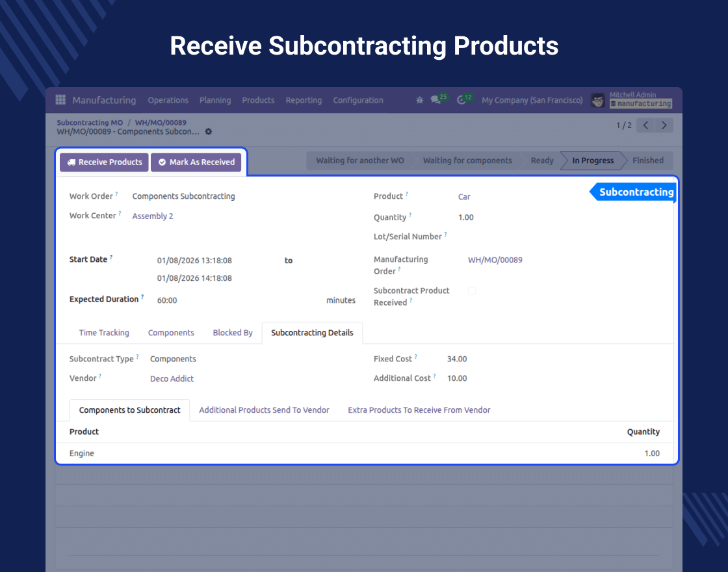Click the Receive Products button
728x572 pixels.
point(104,162)
